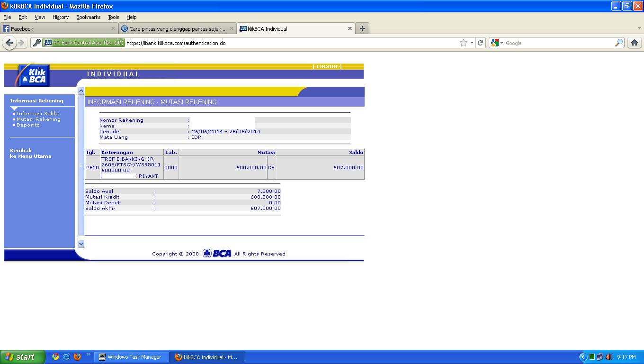Screen dimensions: 644x364
Task: Click the frame's vertical scrollbar thumb
Action: tap(81, 165)
